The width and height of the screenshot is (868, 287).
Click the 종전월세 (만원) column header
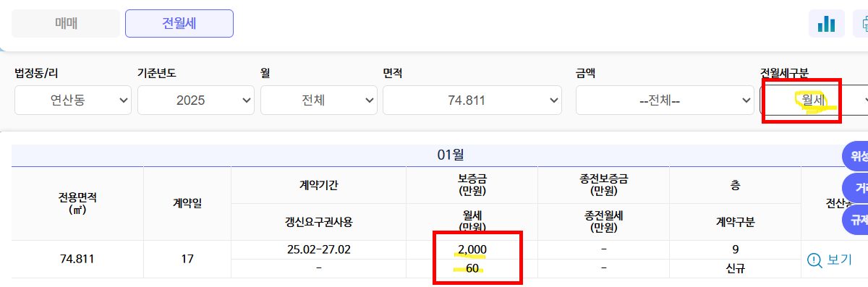click(x=604, y=222)
